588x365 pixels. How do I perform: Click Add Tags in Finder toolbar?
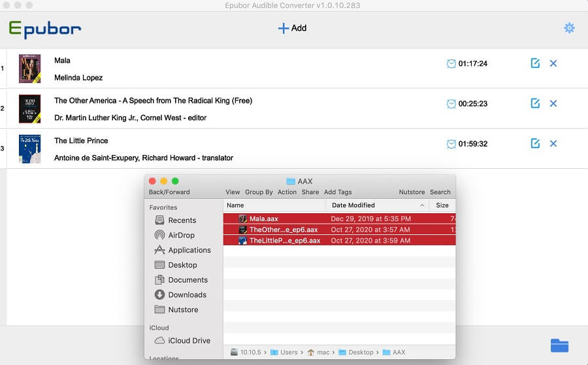click(x=338, y=192)
